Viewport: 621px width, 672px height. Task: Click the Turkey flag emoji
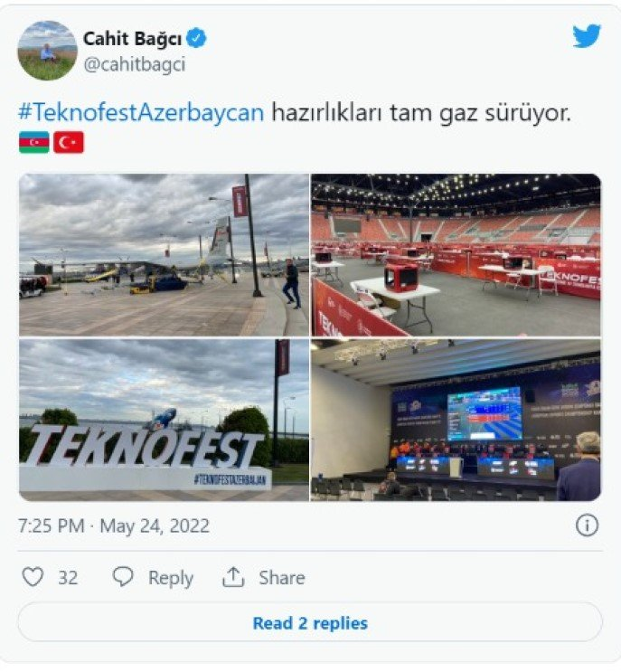coord(69,142)
